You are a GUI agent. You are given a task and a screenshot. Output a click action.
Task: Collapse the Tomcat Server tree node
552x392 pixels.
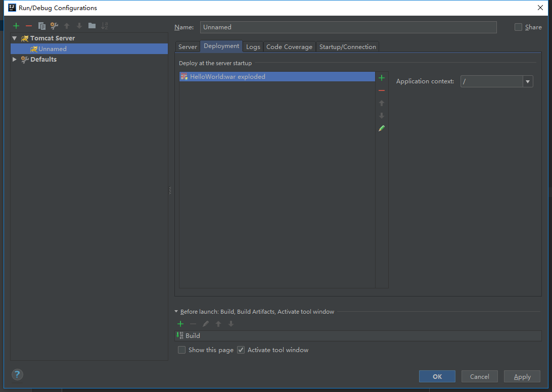coord(15,38)
